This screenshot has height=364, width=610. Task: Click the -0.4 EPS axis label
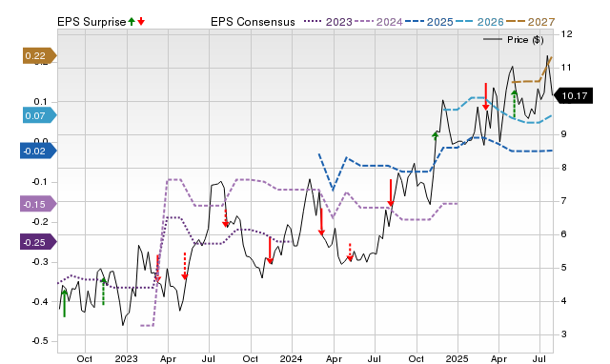point(39,301)
